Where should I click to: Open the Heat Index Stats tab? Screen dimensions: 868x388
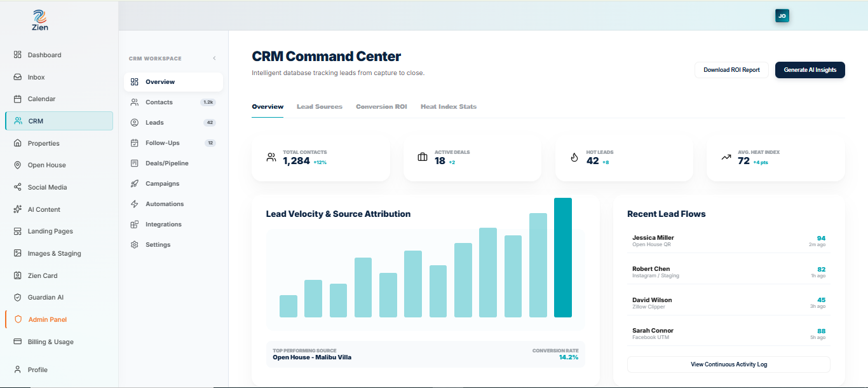(448, 106)
